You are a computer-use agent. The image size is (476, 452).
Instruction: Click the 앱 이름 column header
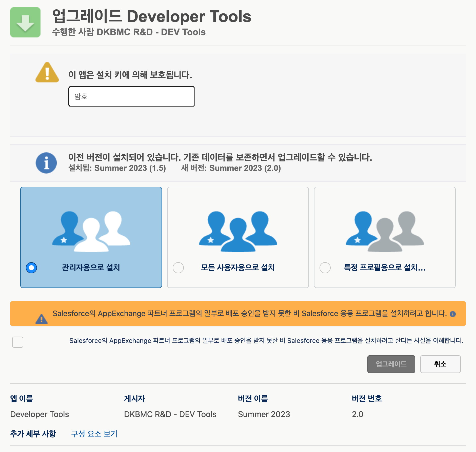[22, 399]
